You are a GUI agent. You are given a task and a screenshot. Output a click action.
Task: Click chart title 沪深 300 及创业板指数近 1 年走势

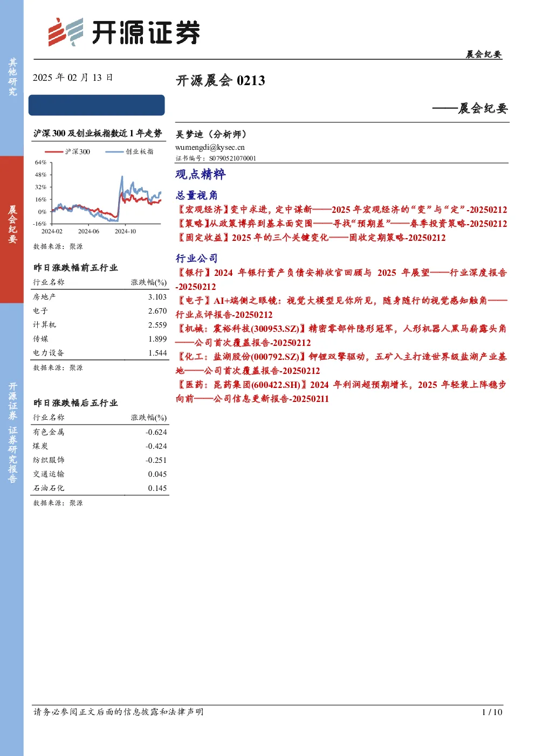[x=98, y=133]
